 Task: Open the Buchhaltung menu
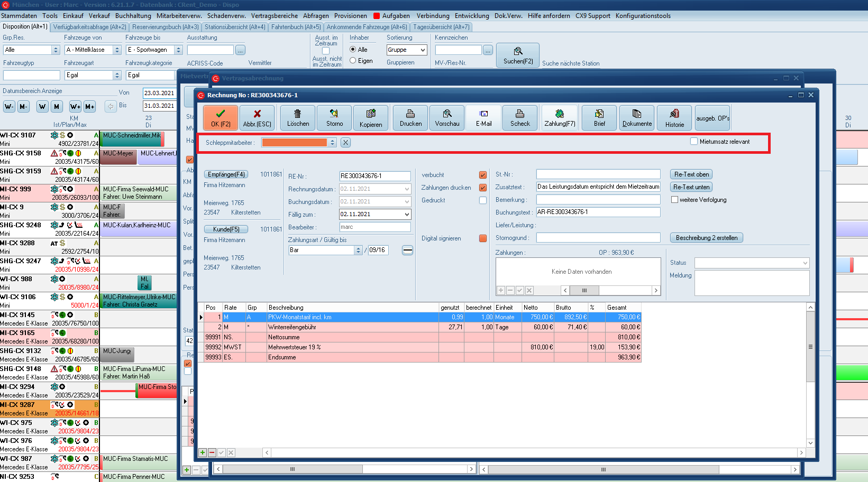pyautogui.click(x=133, y=16)
